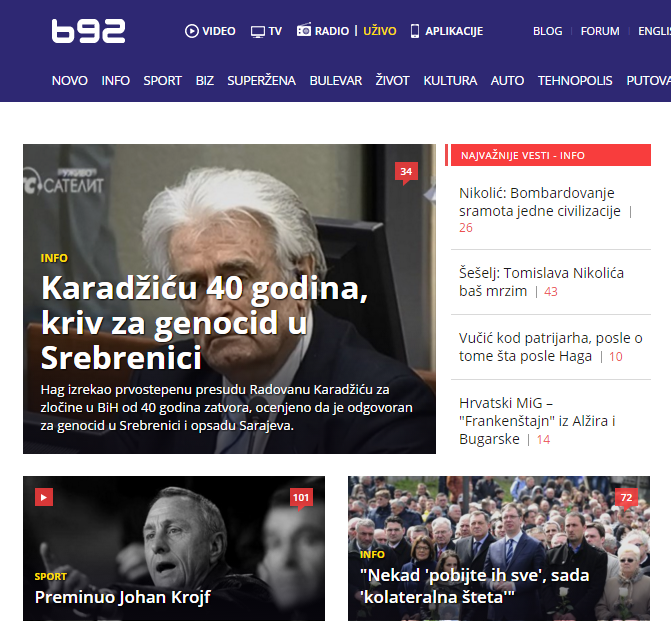This screenshot has height=625, width=671.
Task: Click the red play icon on Krojf story
Action: pyautogui.click(x=44, y=497)
